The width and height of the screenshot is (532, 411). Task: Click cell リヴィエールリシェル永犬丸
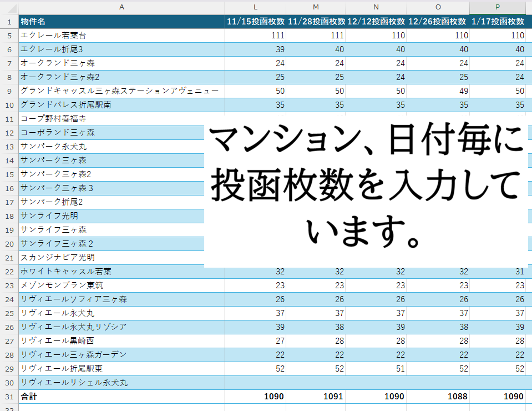121,383
